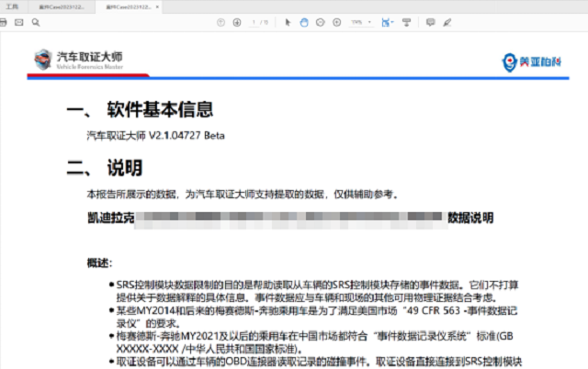588x369 pixels.
Task: Click the 美亚柏科 logo
Action: [531, 62]
